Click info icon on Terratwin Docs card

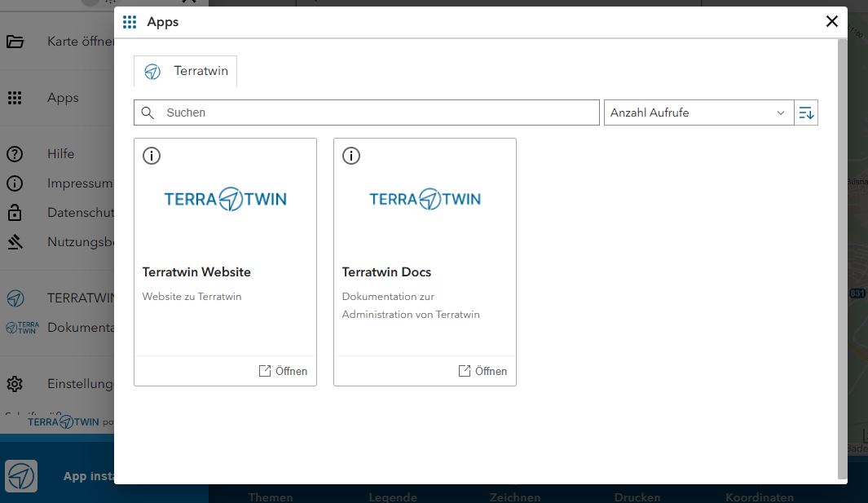(x=351, y=156)
